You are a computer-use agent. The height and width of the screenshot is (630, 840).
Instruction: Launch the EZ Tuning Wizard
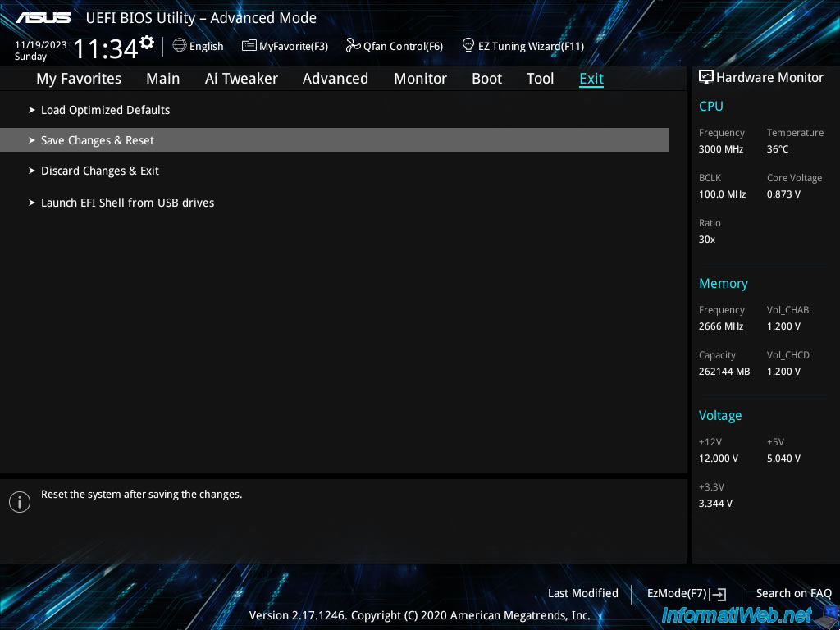523,46
